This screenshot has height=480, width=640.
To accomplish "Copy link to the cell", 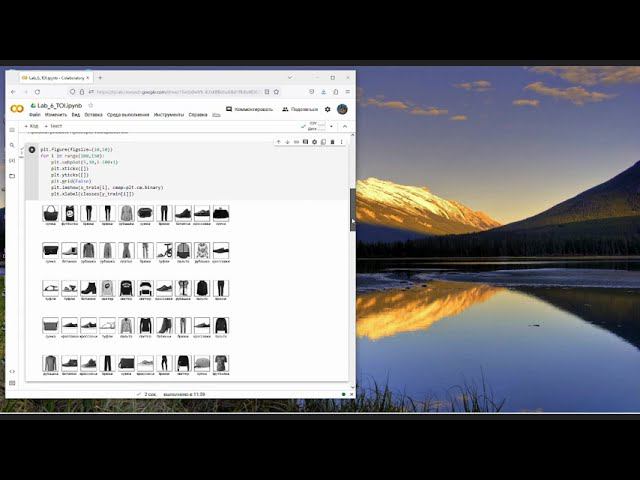I will click(296, 142).
